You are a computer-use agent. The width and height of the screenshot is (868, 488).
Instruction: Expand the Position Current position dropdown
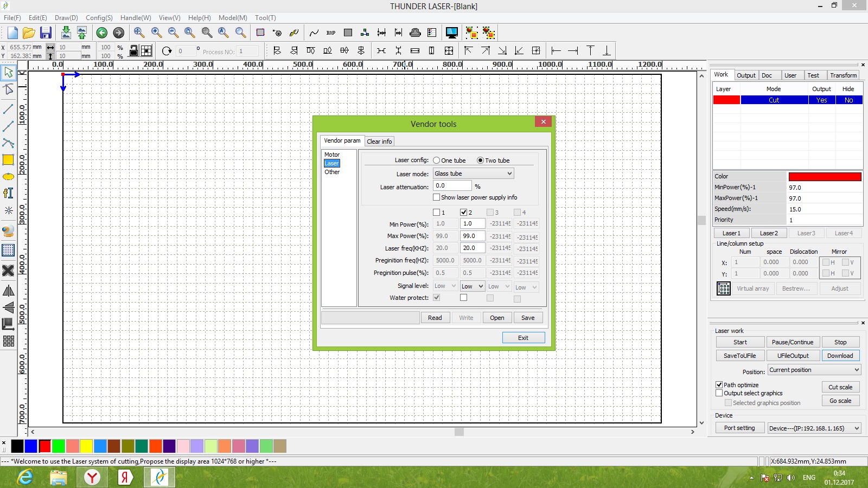point(814,370)
